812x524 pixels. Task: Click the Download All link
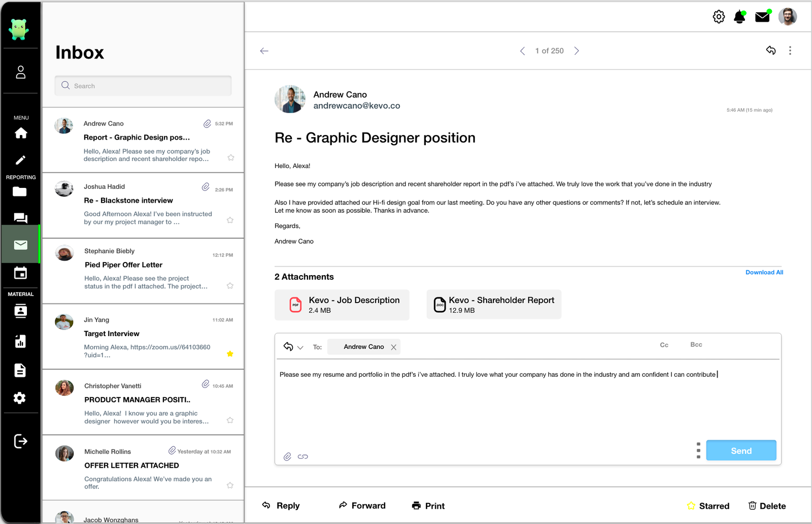tap(764, 272)
